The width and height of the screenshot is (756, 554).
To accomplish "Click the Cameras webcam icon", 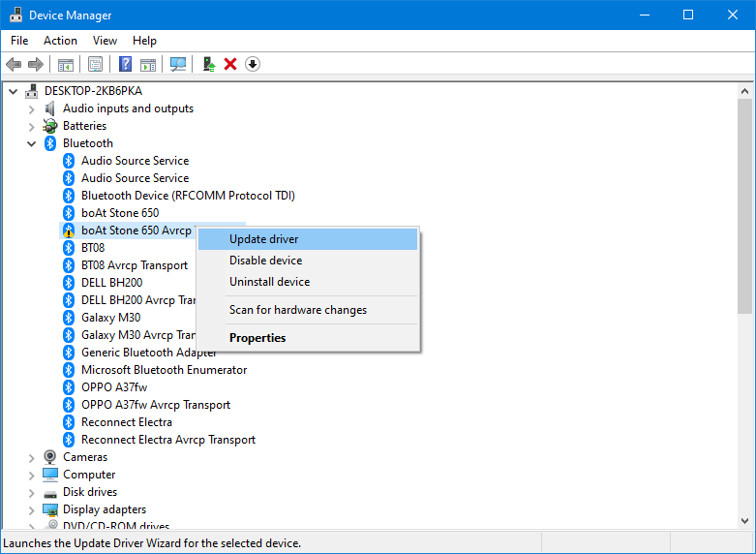I will [50, 457].
